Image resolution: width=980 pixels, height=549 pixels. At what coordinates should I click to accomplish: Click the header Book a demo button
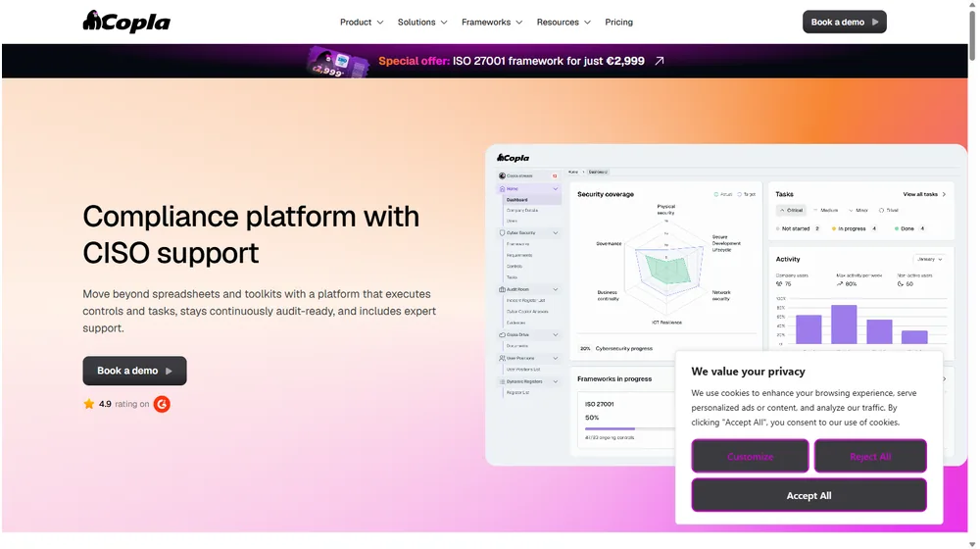click(845, 22)
